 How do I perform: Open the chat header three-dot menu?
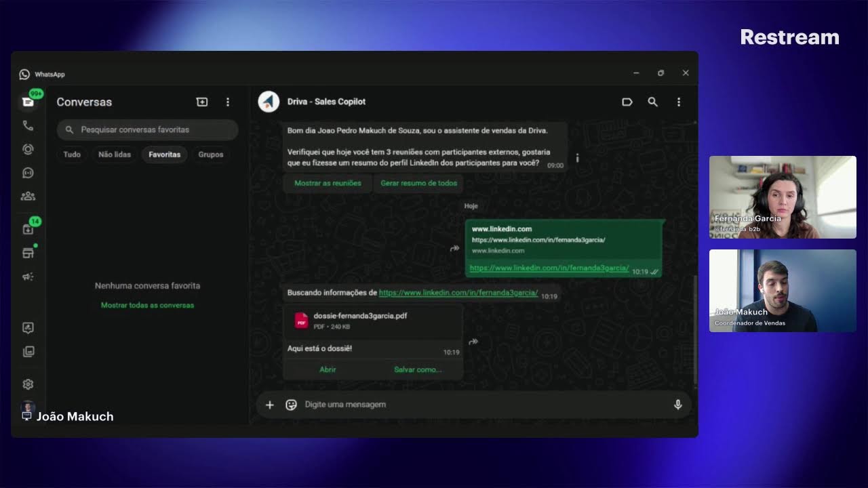coord(678,102)
